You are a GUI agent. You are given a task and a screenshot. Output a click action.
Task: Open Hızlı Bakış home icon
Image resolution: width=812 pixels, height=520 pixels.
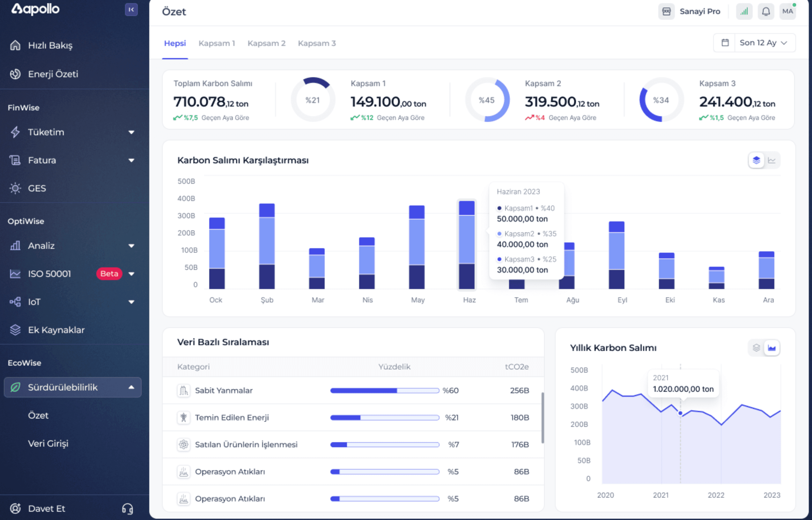[15, 45]
